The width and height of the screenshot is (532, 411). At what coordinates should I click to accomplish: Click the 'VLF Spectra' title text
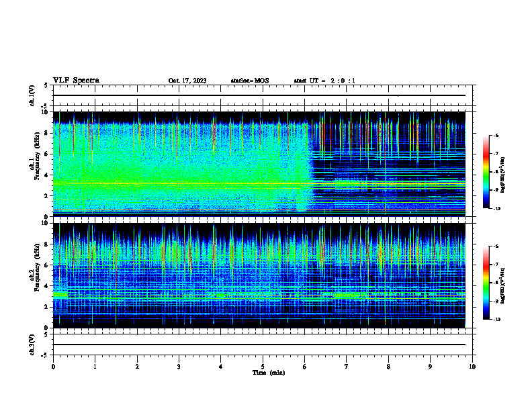(x=76, y=81)
